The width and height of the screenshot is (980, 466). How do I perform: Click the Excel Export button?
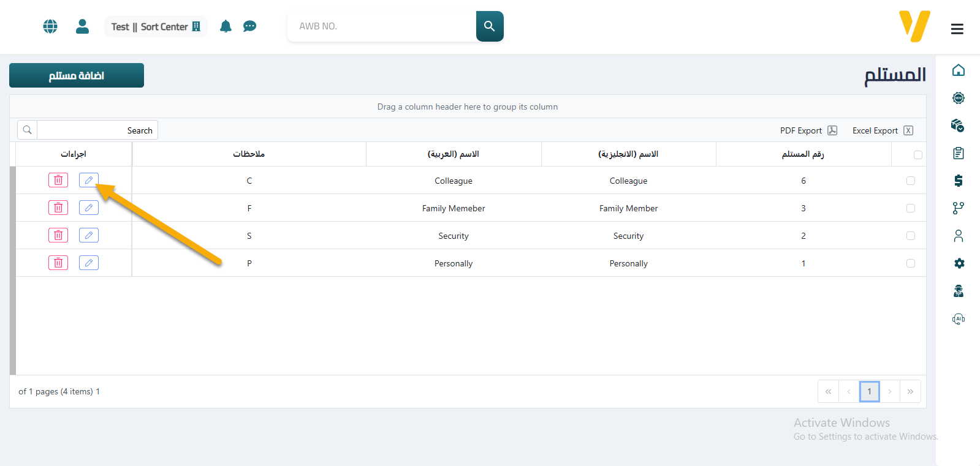point(882,130)
